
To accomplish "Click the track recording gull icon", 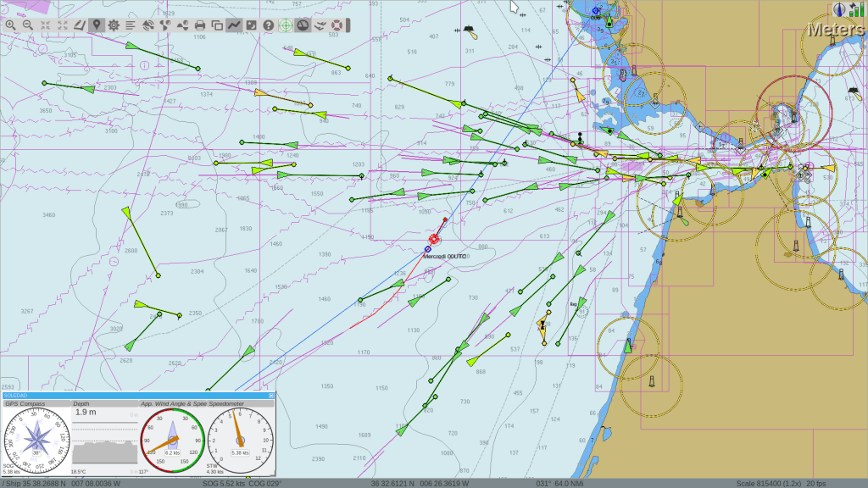I will [x=320, y=25].
